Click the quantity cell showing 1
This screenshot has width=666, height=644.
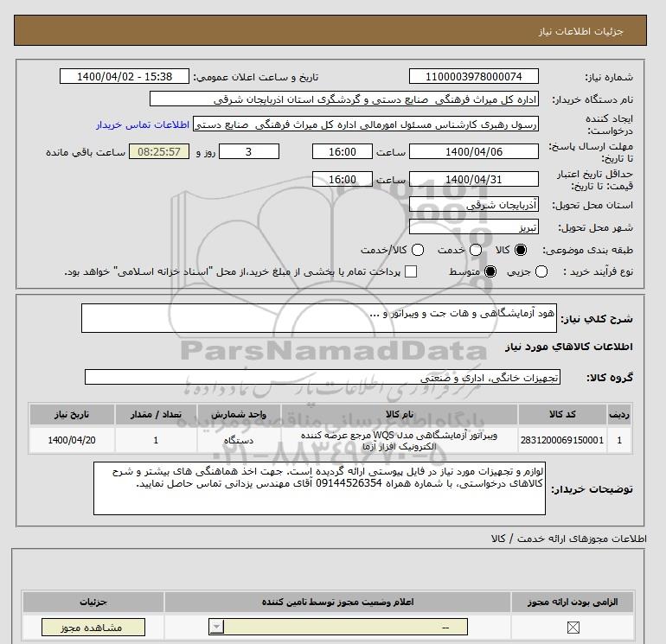pos(156,441)
